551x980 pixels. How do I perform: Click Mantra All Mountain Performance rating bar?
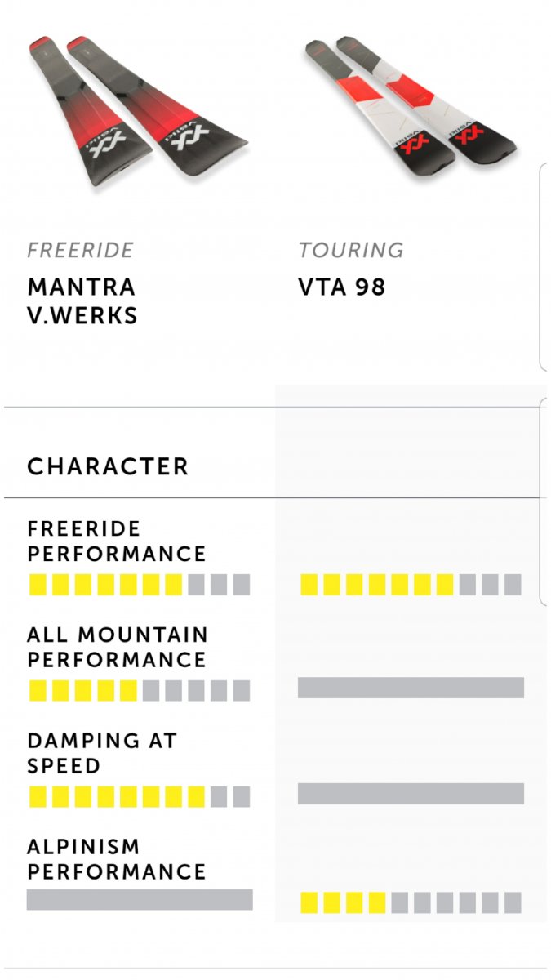[x=140, y=691]
